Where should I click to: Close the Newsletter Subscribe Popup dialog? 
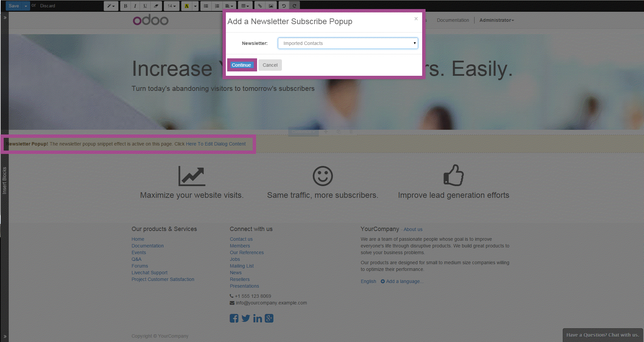pyautogui.click(x=416, y=19)
